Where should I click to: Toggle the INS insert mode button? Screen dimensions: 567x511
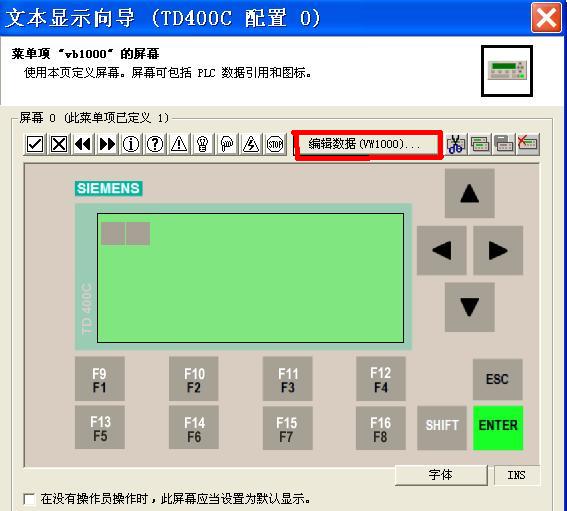(517, 475)
